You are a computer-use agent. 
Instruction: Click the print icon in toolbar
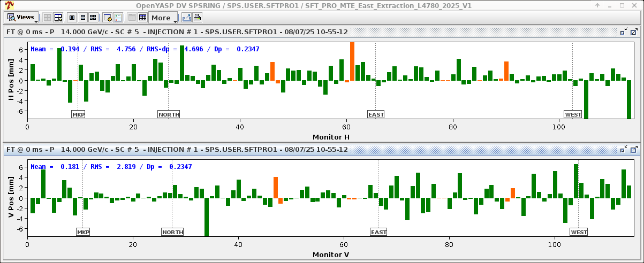[197, 18]
